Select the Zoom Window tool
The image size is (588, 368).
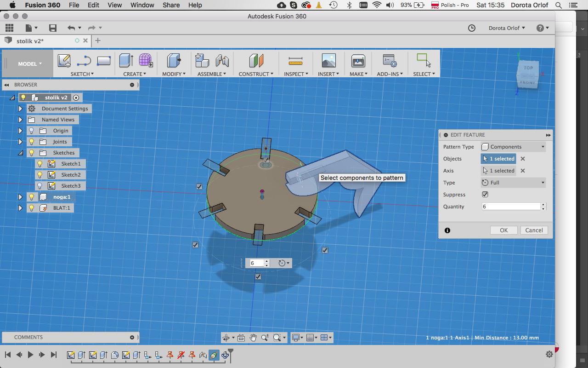[x=277, y=337]
